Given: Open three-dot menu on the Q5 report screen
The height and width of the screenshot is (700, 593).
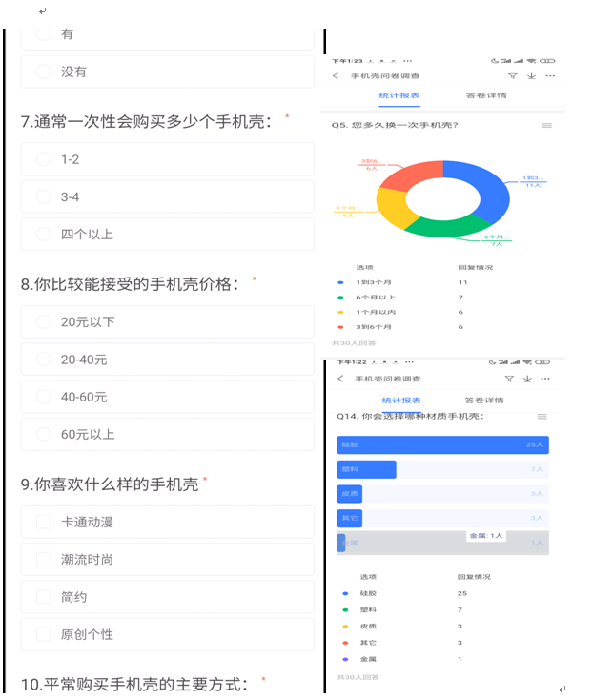Looking at the screenshot, I should pos(550,75).
